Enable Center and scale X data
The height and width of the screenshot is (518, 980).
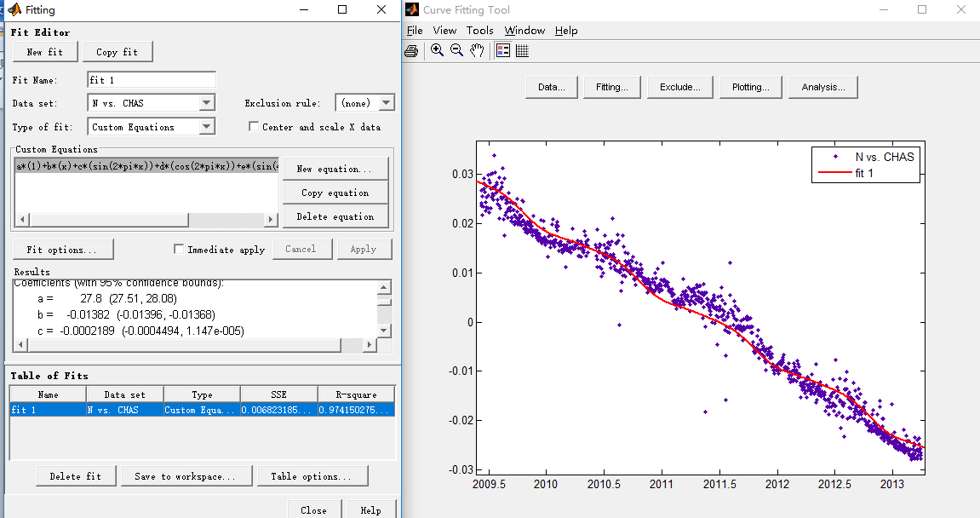point(254,127)
